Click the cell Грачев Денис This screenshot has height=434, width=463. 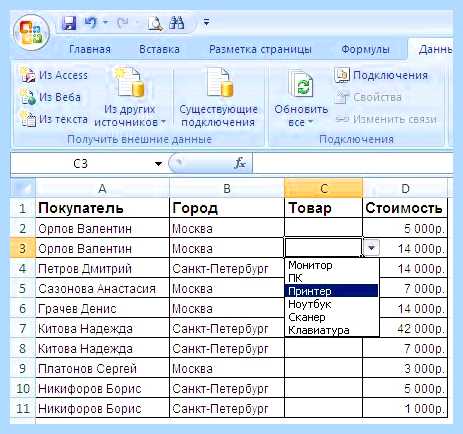(x=102, y=308)
